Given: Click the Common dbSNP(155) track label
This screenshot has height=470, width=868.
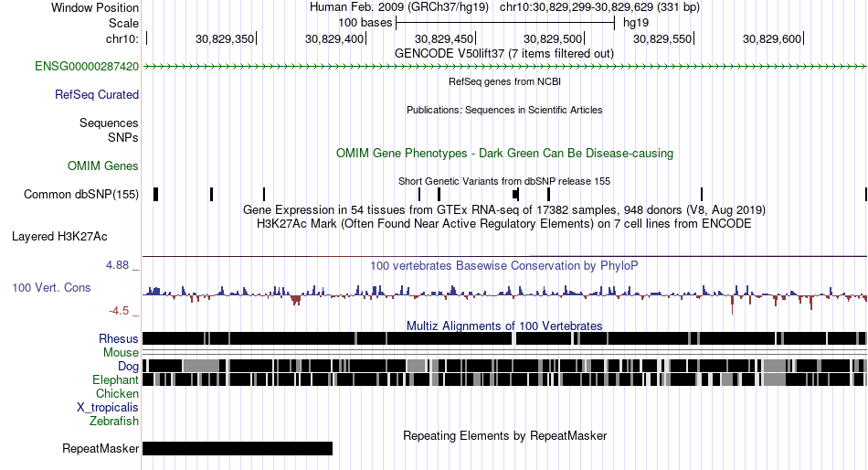Looking at the screenshot, I should pos(81,195).
